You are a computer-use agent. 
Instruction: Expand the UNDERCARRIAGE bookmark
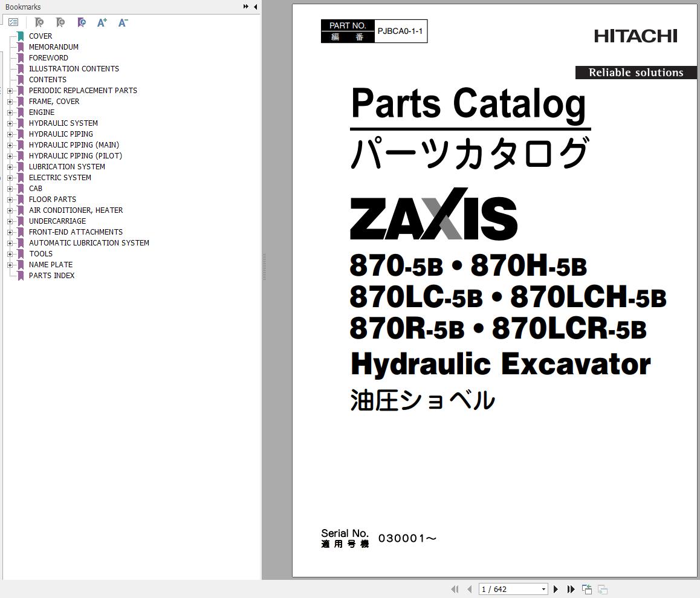point(10,221)
